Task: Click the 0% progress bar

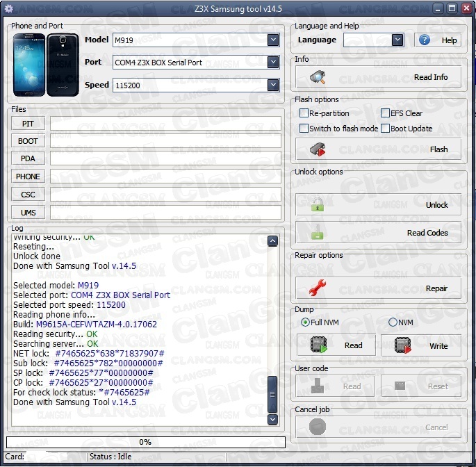Action: [146, 442]
